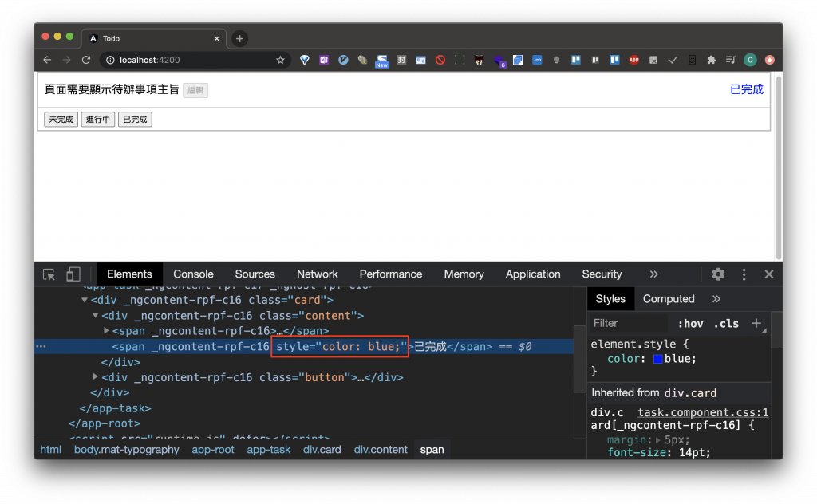This screenshot has height=504, width=817.
Task: Reload the localhost:4200 page
Action: click(86, 60)
